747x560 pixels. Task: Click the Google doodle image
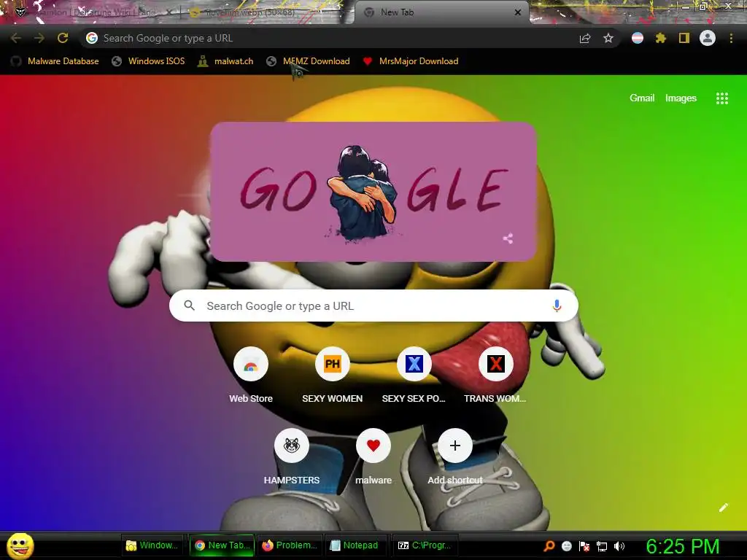[x=373, y=192]
